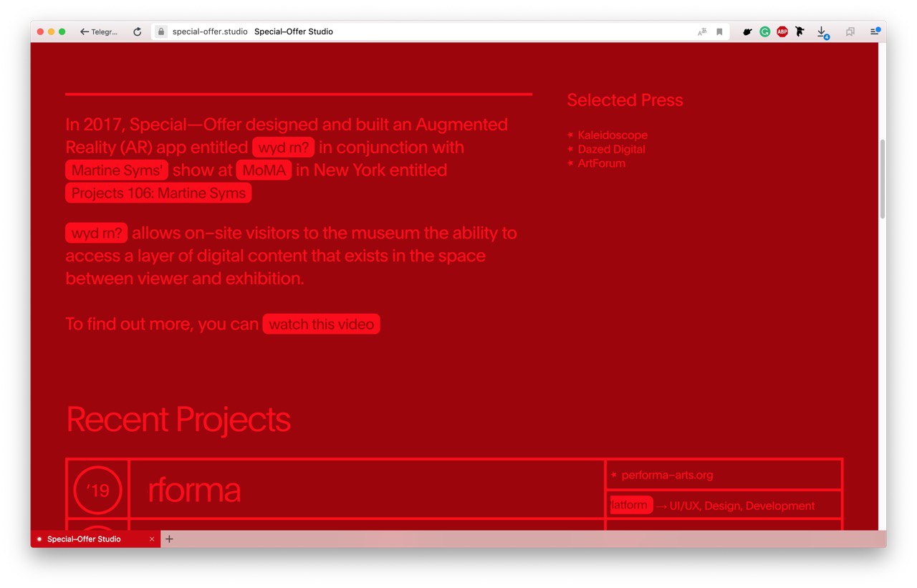Close the Special–Offer Studio tab

(152, 539)
